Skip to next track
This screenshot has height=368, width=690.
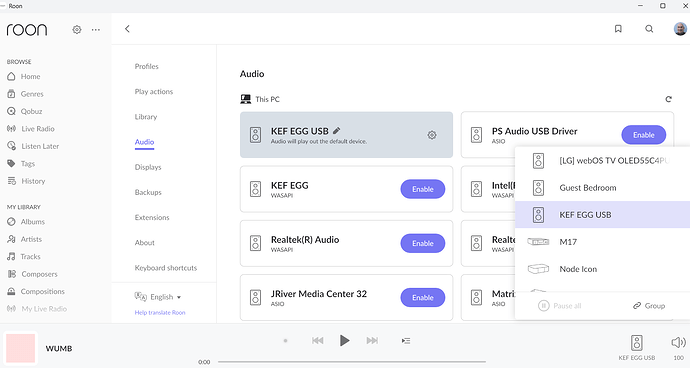372,340
